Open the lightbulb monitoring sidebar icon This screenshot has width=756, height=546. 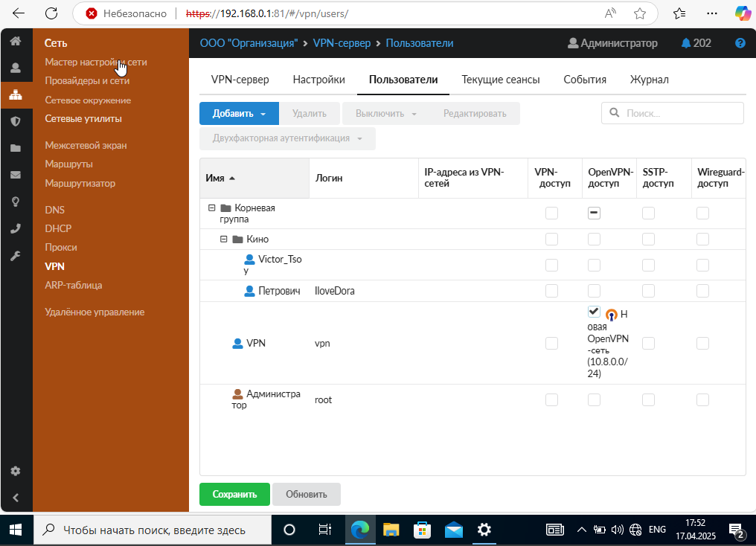[x=16, y=202]
